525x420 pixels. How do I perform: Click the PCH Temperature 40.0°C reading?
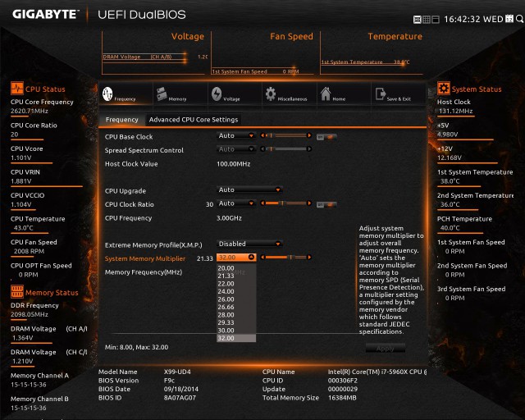pos(450,228)
